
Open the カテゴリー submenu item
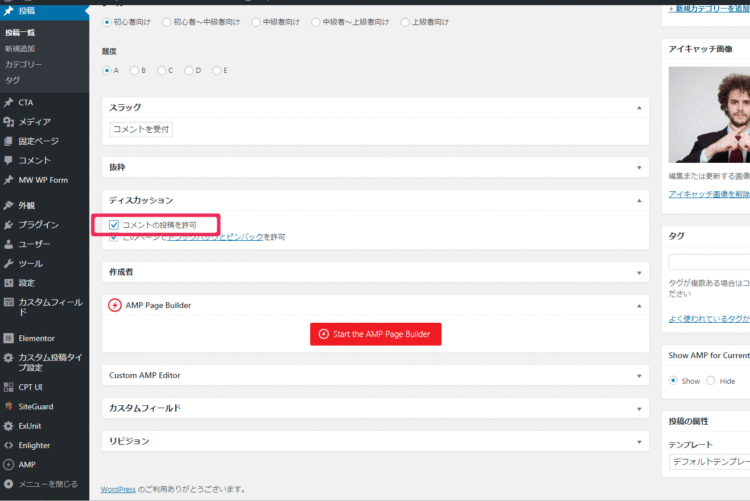coord(23,64)
